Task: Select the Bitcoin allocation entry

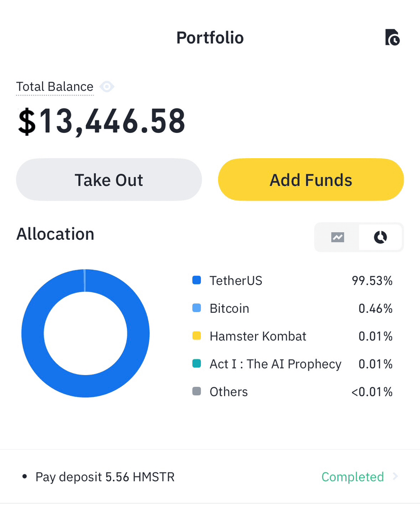Action: [229, 308]
